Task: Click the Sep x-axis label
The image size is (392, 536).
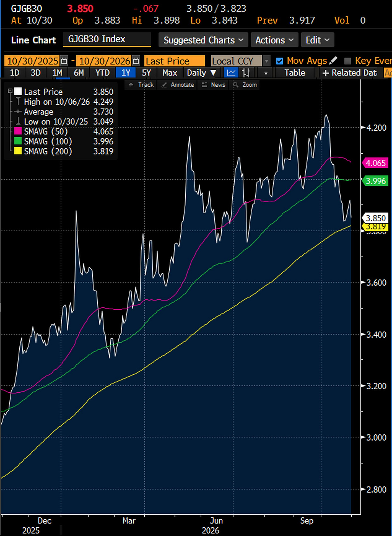Action: pos(307,520)
